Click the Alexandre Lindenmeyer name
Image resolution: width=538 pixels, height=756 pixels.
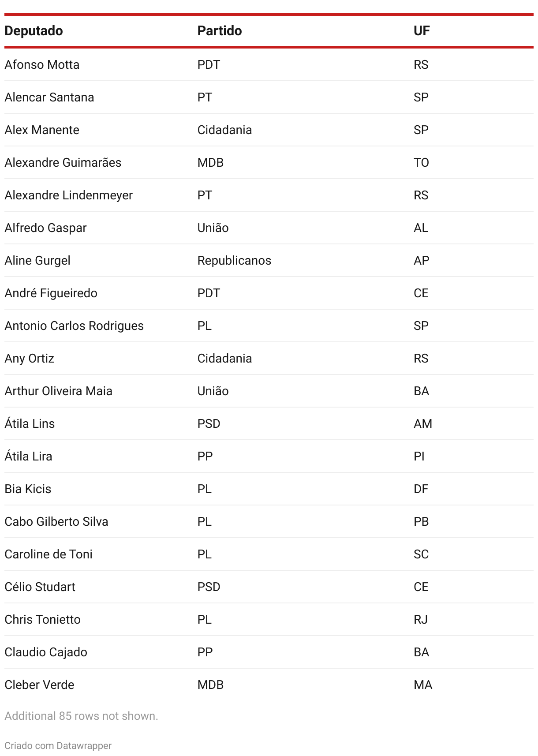coord(68,195)
